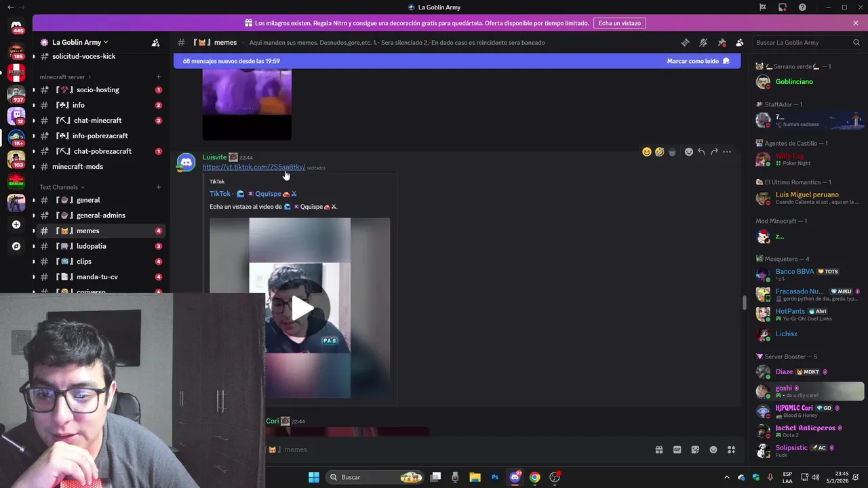Open the GIF picker
Viewport: 868px width, 488px height.
(x=677, y=449)
